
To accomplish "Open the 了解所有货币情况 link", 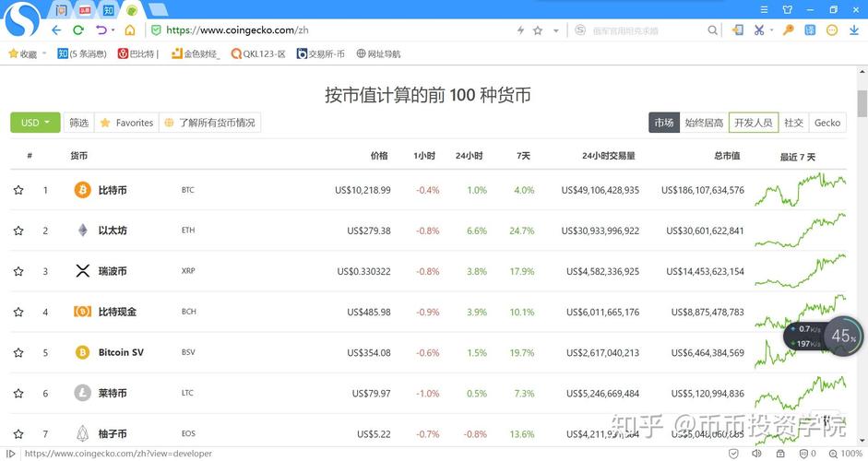I will (209, 123).
